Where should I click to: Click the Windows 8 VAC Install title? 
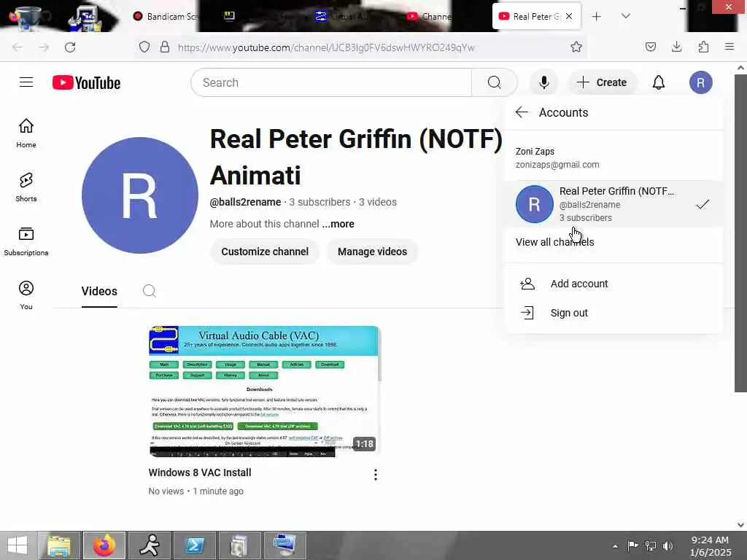(200, 472)
